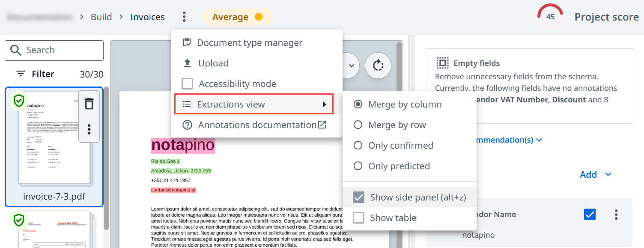Choose the Only confirmed radio option
The height and width of the screenshot is (248, 644).
(x=358, y=146)
